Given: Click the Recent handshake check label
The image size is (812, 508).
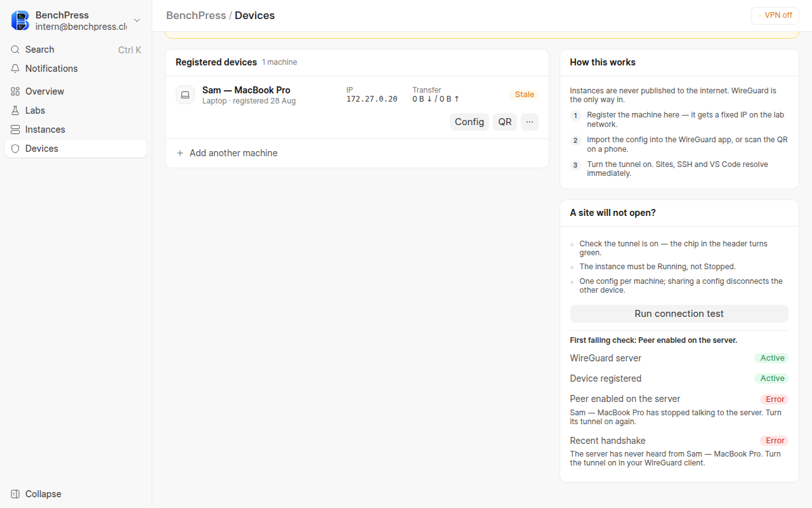Looking at the screenshot, I should coord(608,441).
